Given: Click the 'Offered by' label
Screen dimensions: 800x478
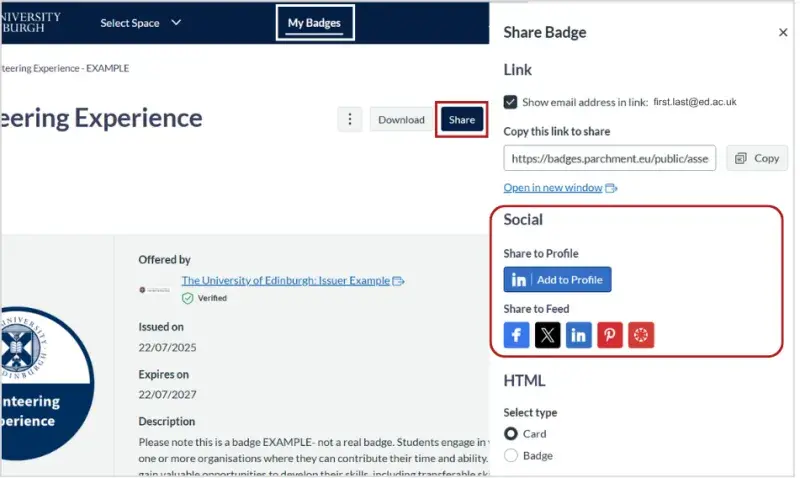Looking at the screenshot, I should pyautogui.click(x=165, y=261).
